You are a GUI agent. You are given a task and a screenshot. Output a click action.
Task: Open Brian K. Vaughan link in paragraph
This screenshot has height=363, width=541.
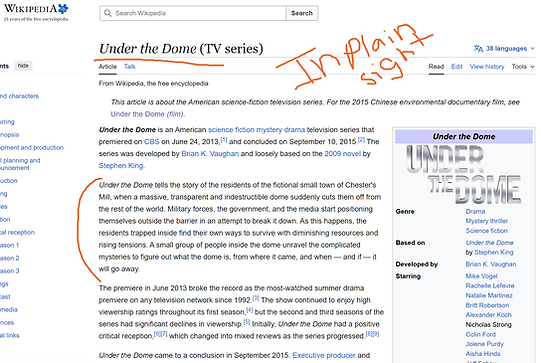[x=210, y=154]
